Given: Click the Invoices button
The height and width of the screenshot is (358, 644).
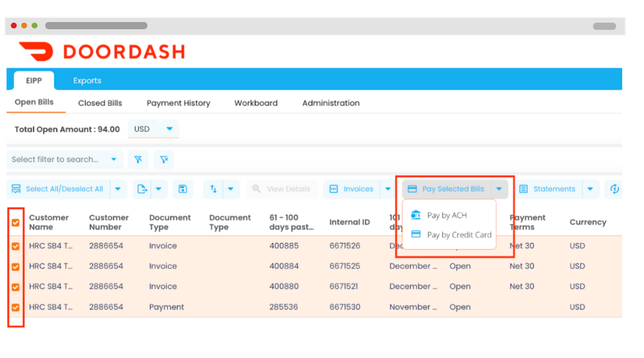Looking at the screenshot, I should point(352,189).
